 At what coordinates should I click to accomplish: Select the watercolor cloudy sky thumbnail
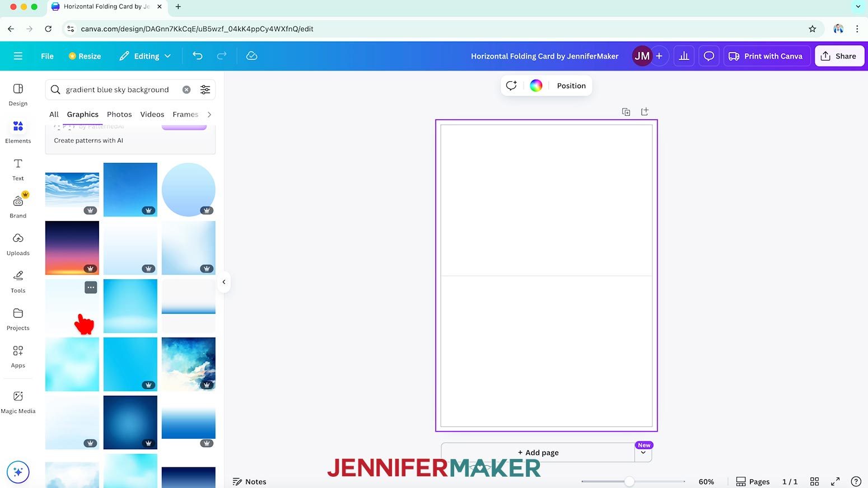tap(189, 364)
